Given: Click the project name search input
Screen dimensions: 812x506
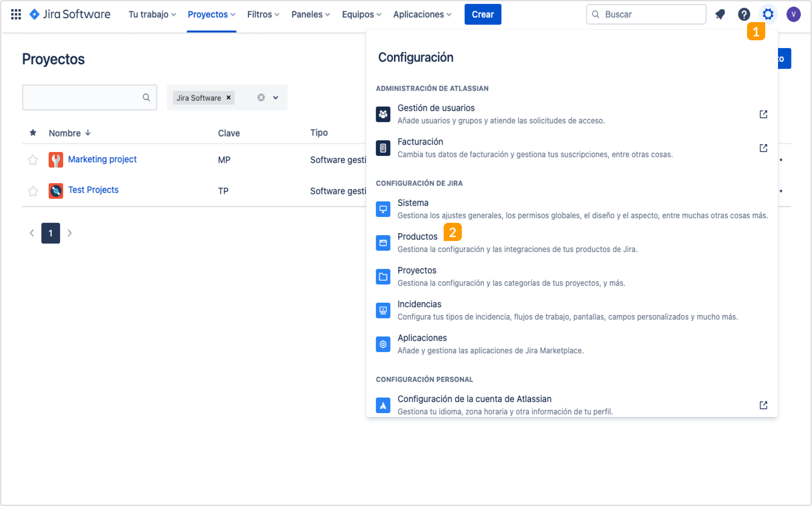Looking at the screenshot, I should pos(89,97).
